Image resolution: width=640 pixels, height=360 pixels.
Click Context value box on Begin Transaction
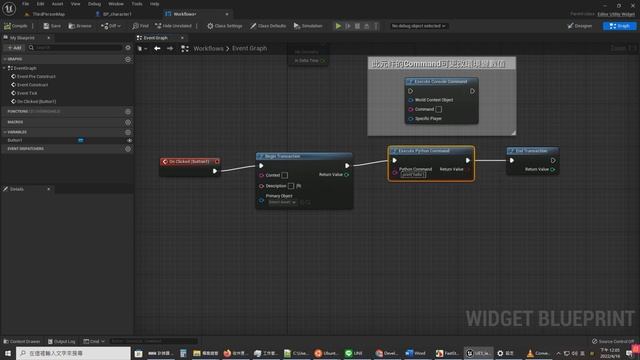pos(284,175)
